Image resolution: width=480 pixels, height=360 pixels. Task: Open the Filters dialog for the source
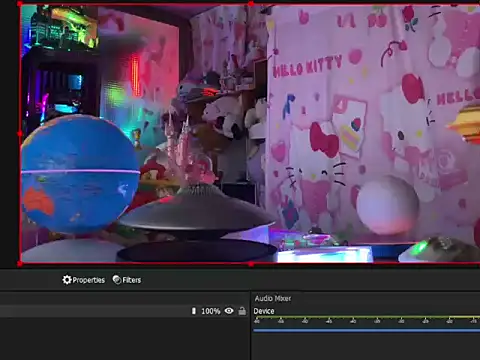pos(127,280)
